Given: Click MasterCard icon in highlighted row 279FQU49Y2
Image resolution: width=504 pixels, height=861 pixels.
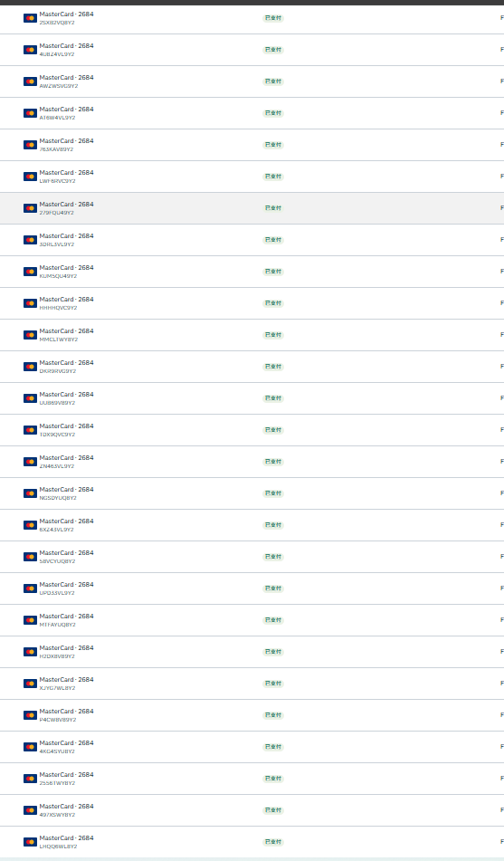Looking at the screenshot, I should (30, 208).
